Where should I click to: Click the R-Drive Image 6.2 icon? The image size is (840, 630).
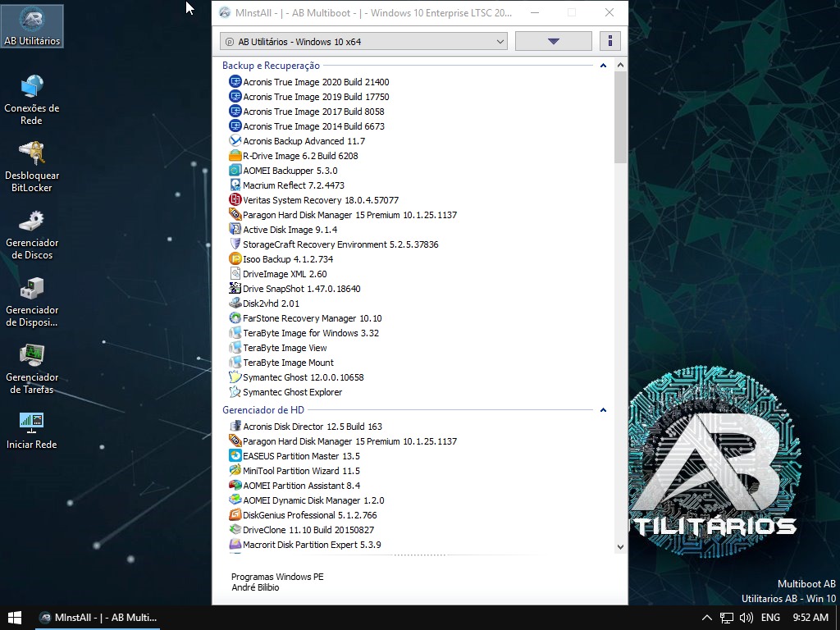[235, 155]
